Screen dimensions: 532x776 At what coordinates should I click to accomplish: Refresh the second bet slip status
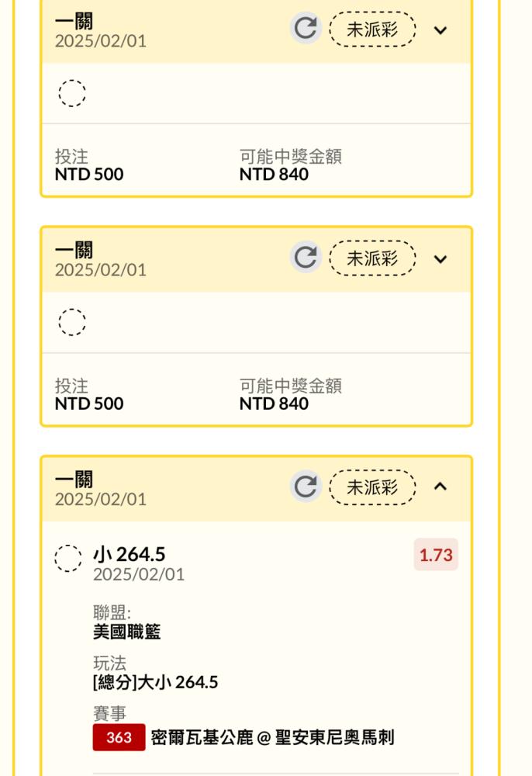pyautogui.click(x=305, y=258)
